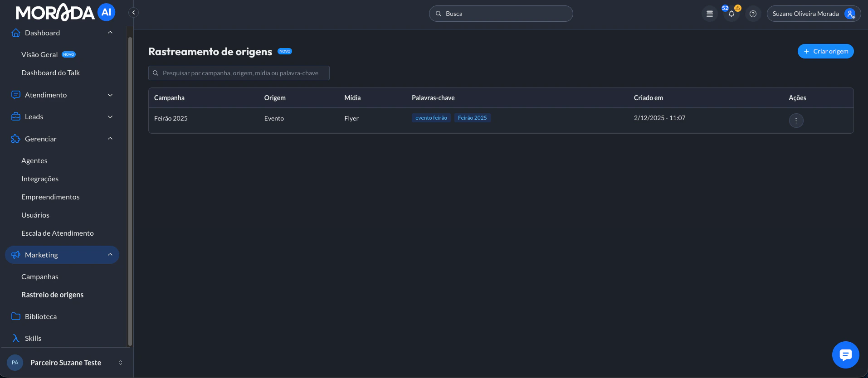Go to Agentes
Image resolution: width=868 pixels, height=378 pixels.
coord(34,160)
